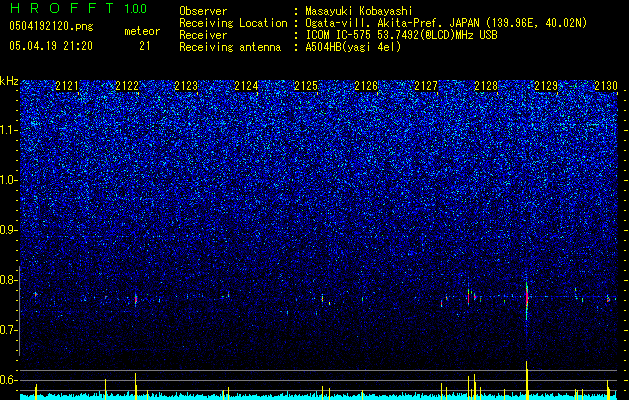
Task: Click the meteor count value 21
Action: 144,46
